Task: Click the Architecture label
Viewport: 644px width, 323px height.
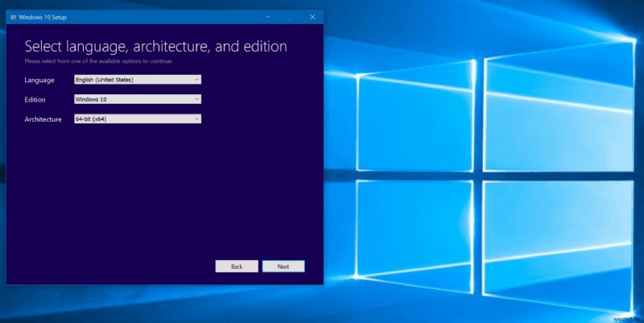Action: coord(43,119)
